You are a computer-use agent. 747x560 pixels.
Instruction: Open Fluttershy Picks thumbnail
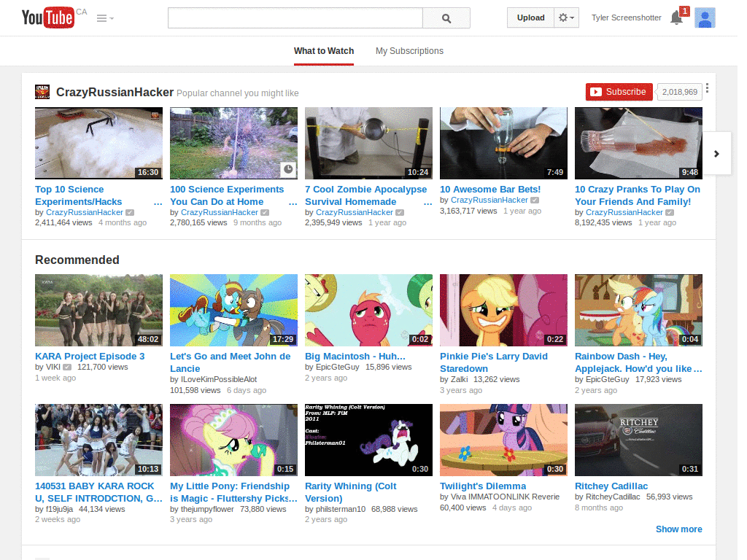click(233, 440)
